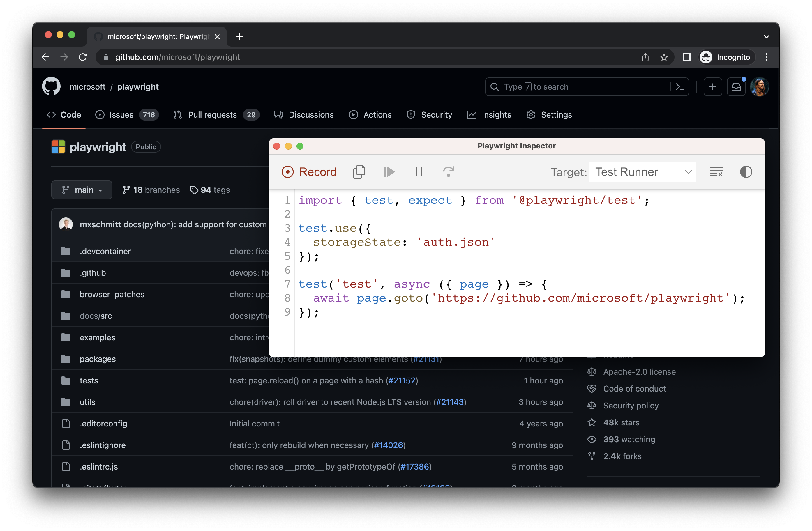Click the Chrome address bar URL
This screenshot has width=812, height=531.
coord(178,57)
